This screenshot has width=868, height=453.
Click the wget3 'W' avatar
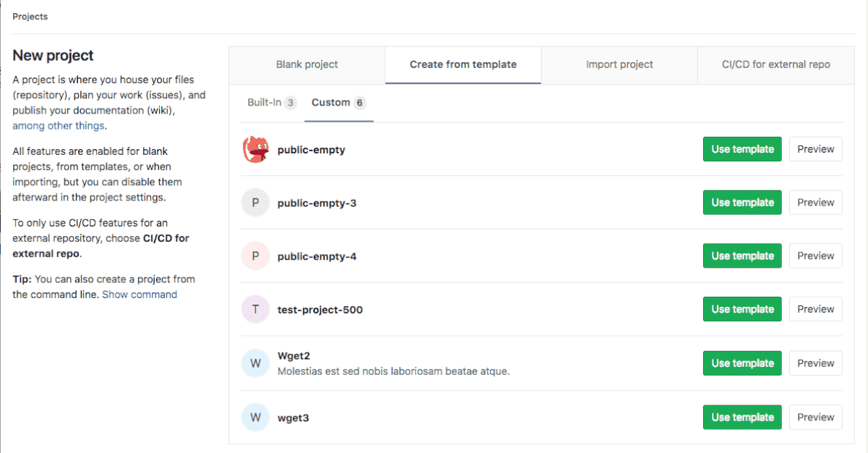(x=255, y=418)
